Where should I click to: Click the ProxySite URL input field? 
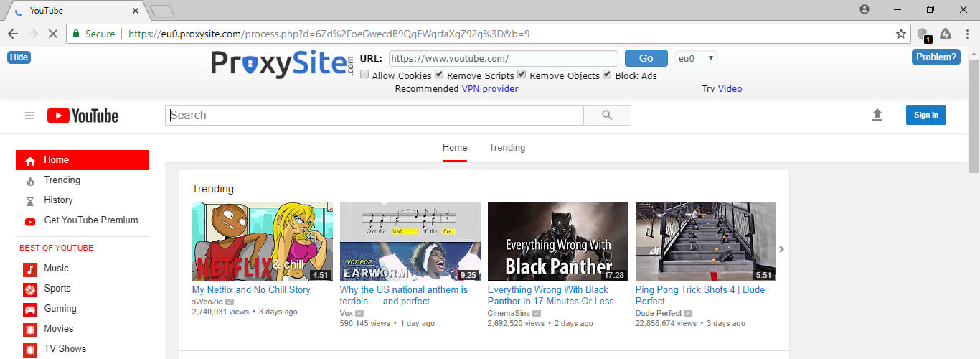[x=504, y=58]
